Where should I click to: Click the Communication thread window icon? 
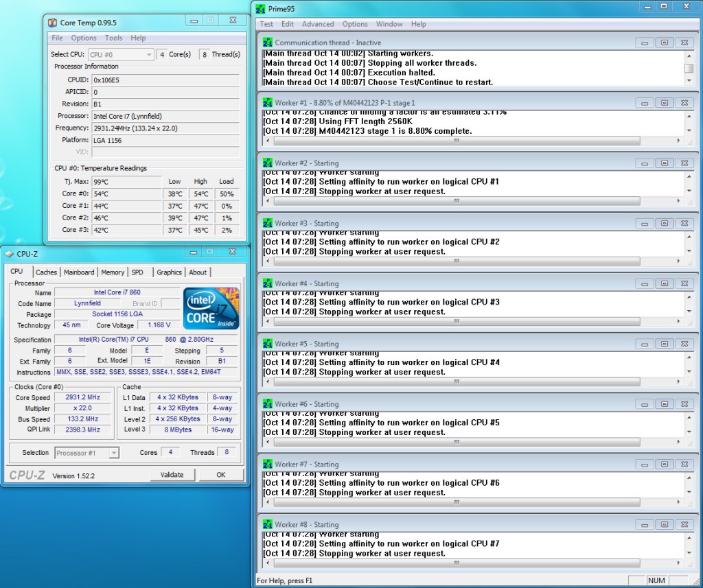[x=267, y=43]
